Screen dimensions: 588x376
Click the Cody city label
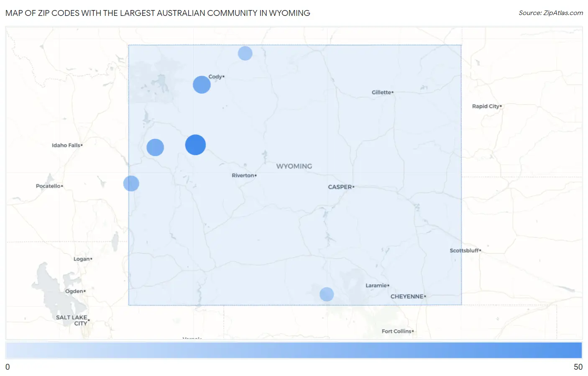(215, 77)
